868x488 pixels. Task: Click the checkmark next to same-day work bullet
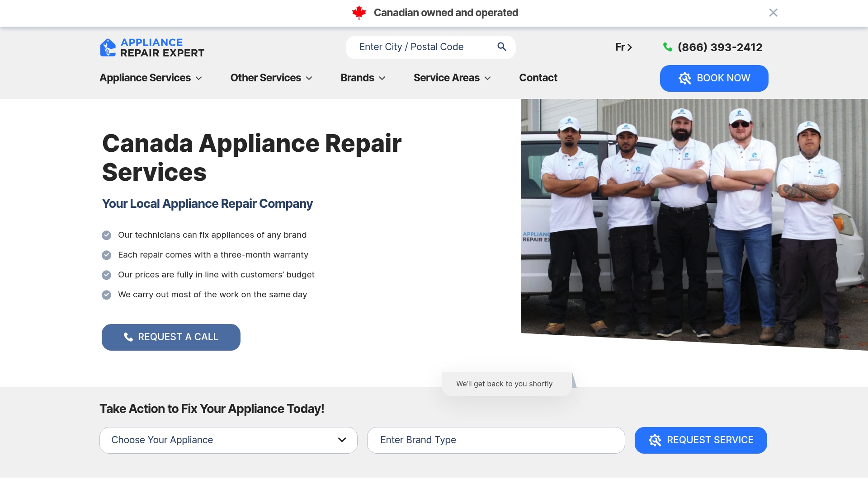[107, 295]
